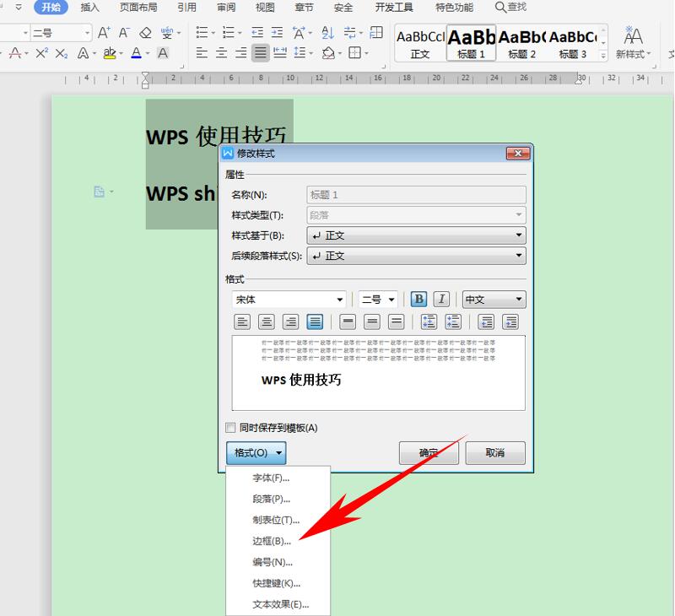Click the sort icon in ribbon
675x616 pixels.
[x=327, y=32]
